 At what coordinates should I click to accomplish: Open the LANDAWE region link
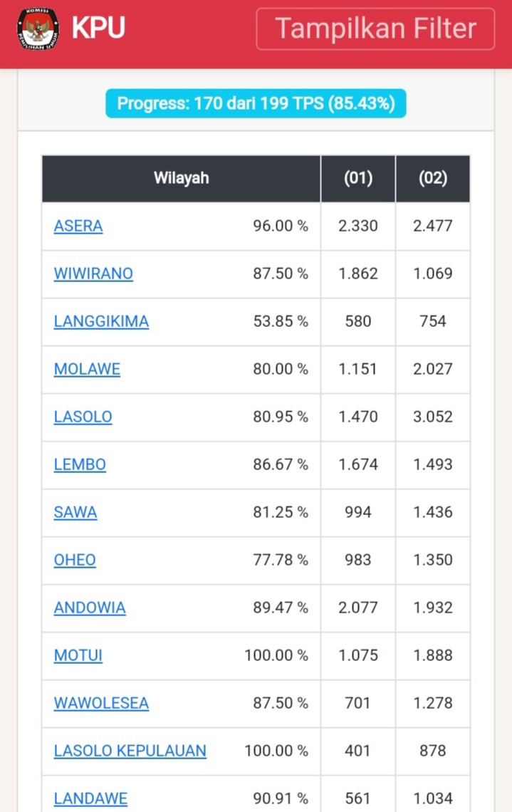tap(90, 798)
